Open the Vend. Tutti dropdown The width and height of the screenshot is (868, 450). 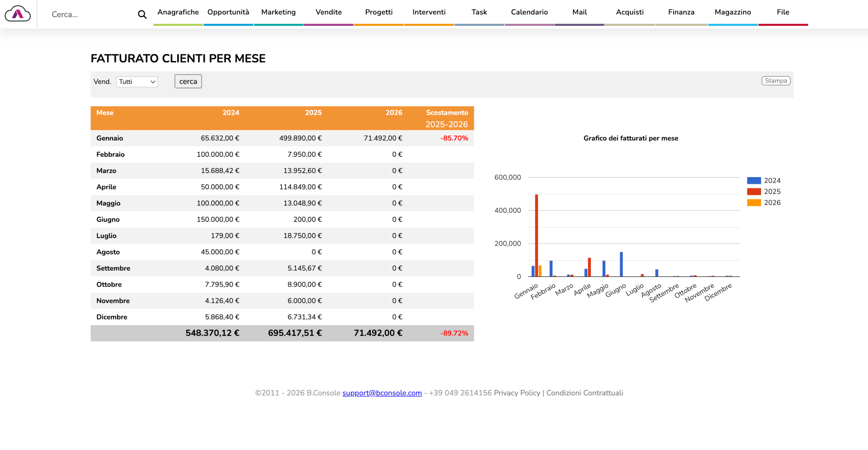coord(137,82)
